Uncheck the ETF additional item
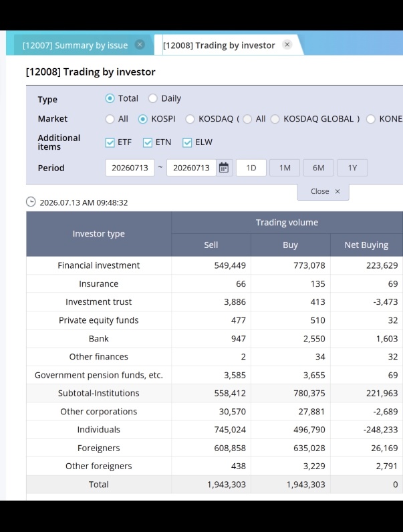Screen dimensions: 403x532 pyautogui.click(x=110, y=142)
